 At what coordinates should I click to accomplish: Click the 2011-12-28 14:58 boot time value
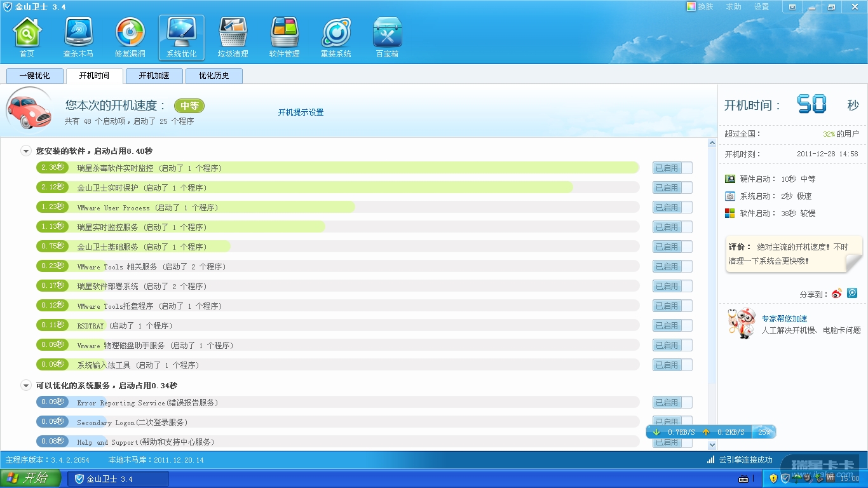click(827, 154)
